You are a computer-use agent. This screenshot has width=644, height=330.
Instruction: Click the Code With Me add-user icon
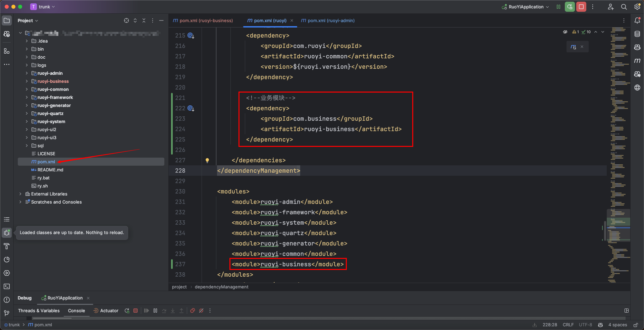(x=611, y=7)
